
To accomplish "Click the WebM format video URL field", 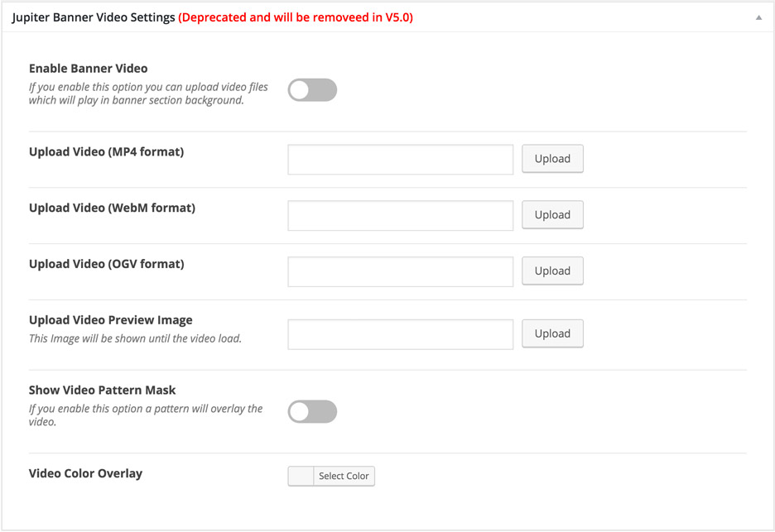I will click(x=401, y=215).
